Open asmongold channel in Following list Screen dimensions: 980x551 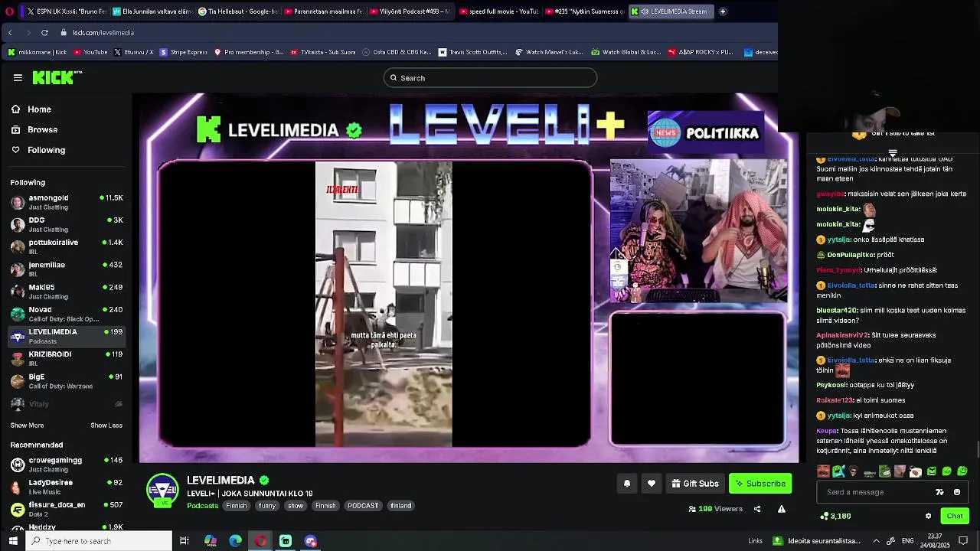point(67,202)
